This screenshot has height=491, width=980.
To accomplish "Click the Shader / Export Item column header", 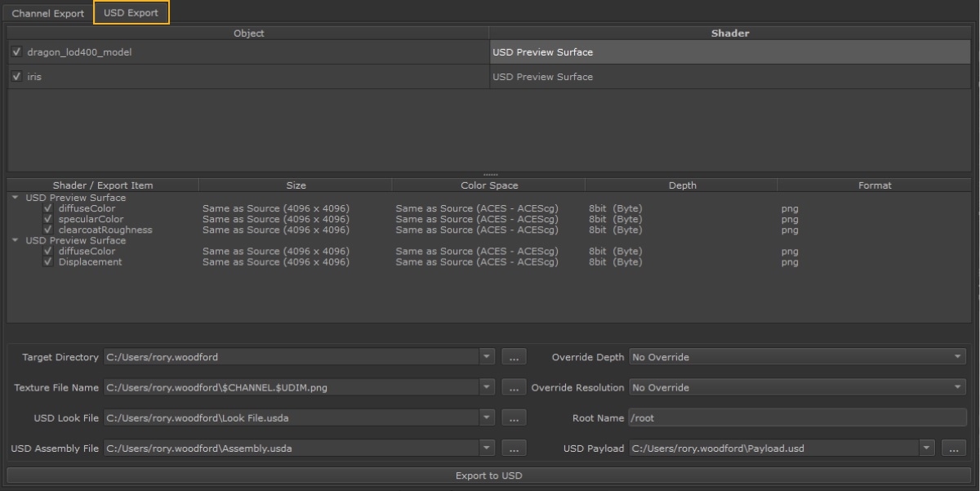I will 103,185.
